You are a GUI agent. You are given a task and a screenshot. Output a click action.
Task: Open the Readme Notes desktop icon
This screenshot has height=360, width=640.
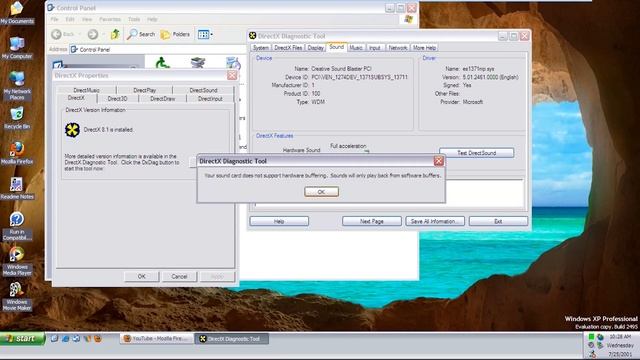(x=17, y=188)
